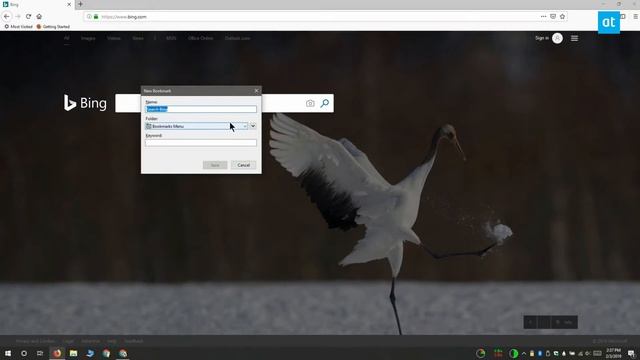
Task: Open the Help footer link
Action: pyautogui.click(x=112, y=341)
